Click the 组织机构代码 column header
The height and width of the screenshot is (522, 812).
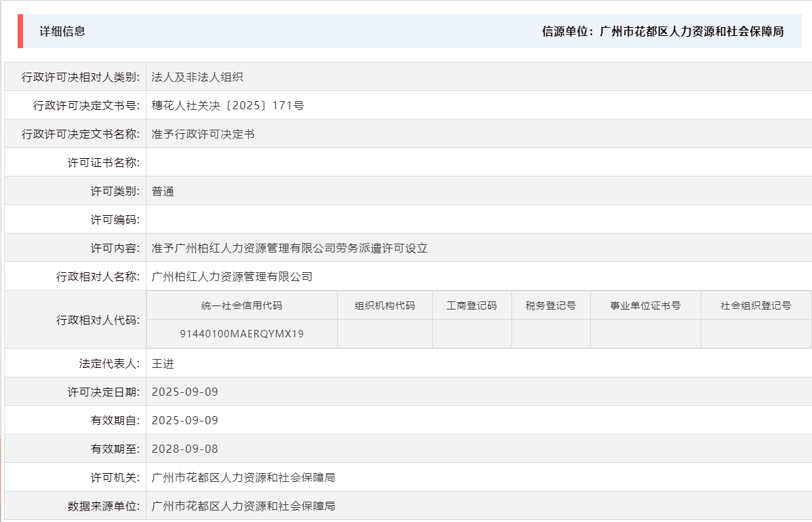pyautogui.click(x=385, y=305)
